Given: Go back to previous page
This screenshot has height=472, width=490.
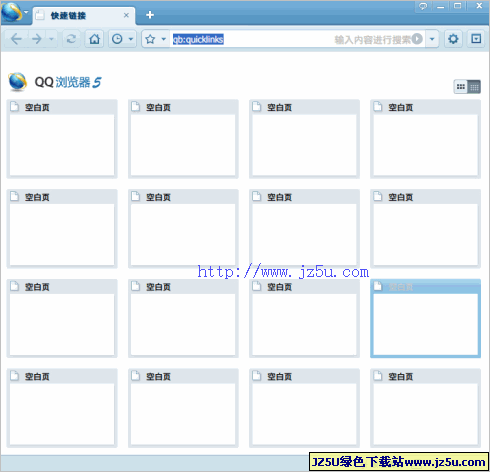Looking at the screenshot, I should [16, 39].
